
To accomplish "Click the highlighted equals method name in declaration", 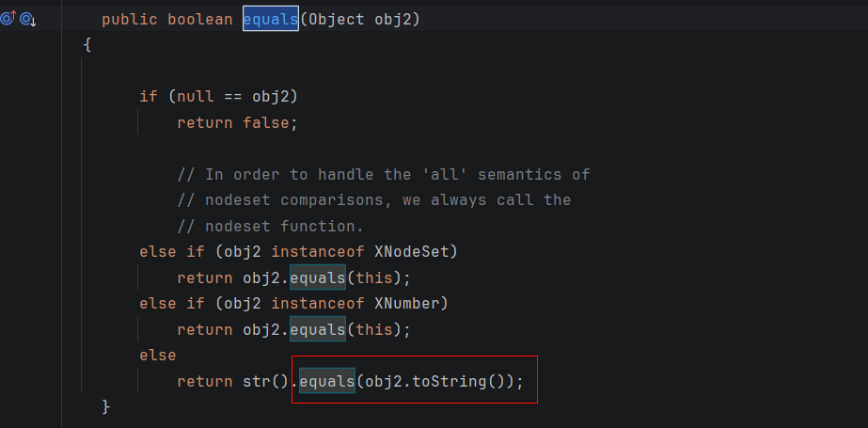I will [x=270, y=19].
